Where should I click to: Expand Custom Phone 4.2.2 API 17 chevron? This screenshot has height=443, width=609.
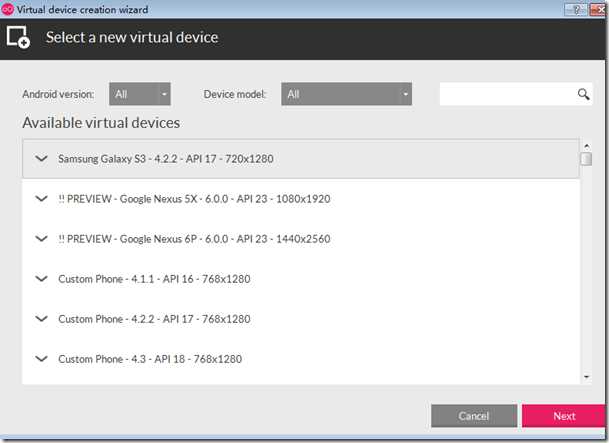41,318
